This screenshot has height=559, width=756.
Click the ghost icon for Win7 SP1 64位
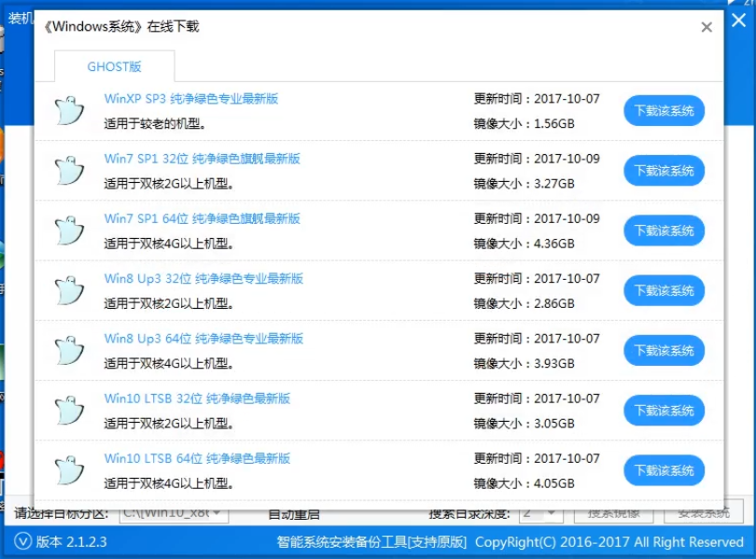click(x=67, y=230)
